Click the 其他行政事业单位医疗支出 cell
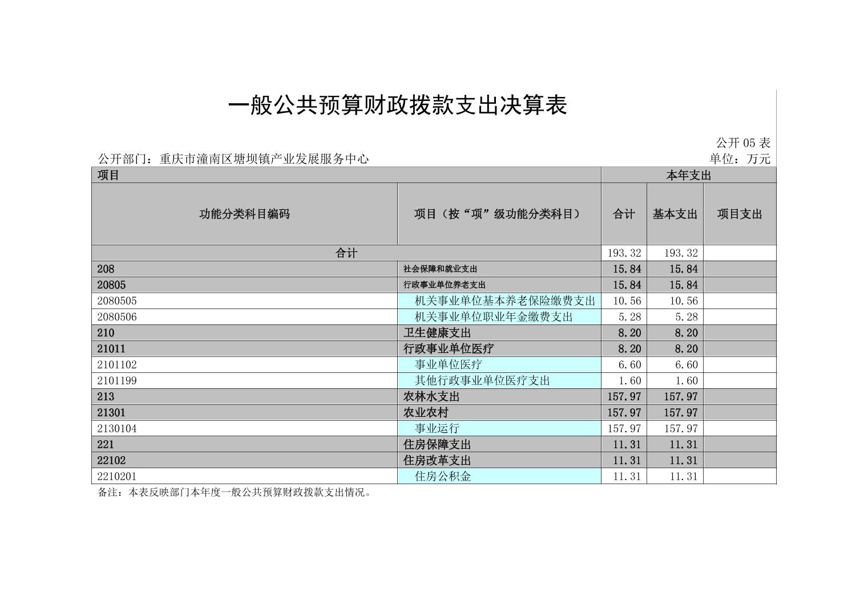This screenshot has width=868, height=613. point(482,381)
